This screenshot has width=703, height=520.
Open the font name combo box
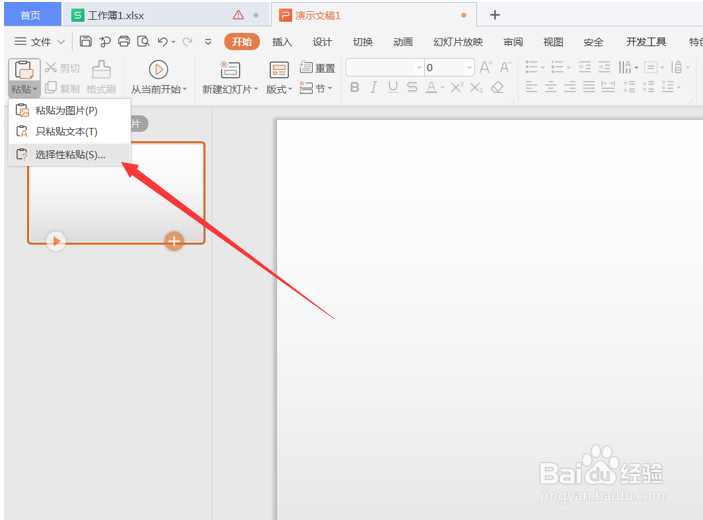pyautogui.click(x=385, y=68)
